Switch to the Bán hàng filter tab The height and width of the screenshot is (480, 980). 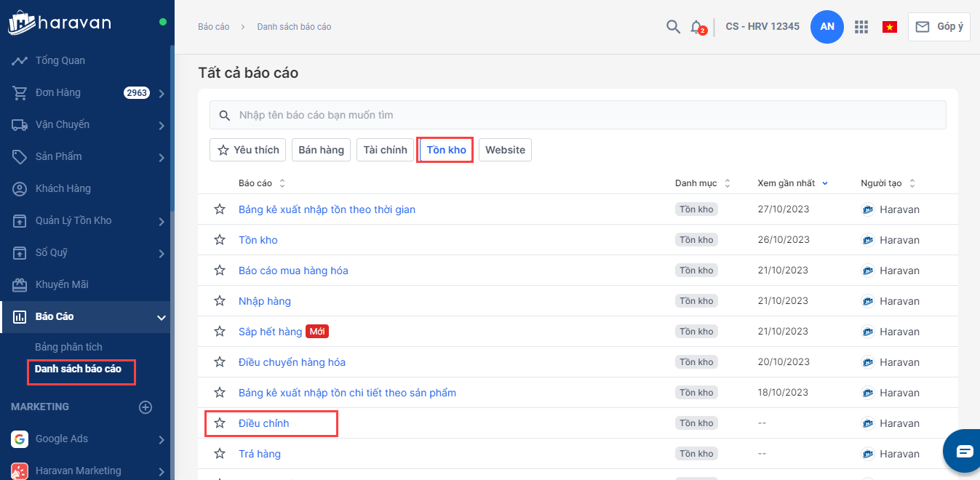tap(321, 150)
